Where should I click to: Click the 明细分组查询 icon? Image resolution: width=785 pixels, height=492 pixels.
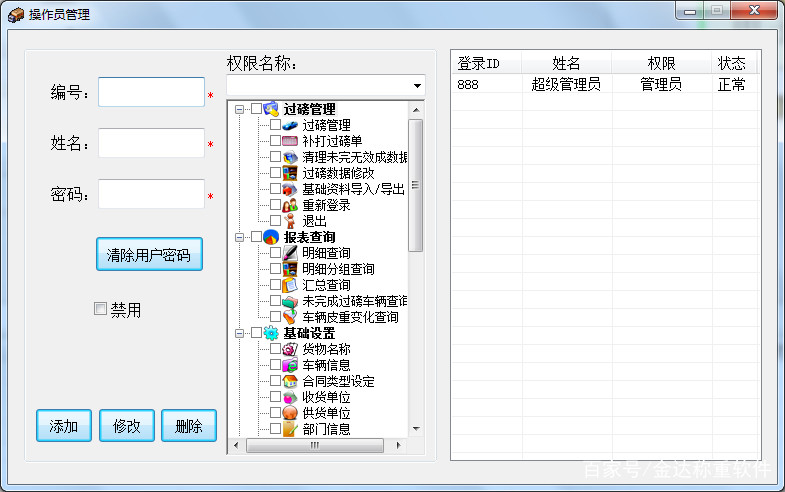tap(290, 269)
